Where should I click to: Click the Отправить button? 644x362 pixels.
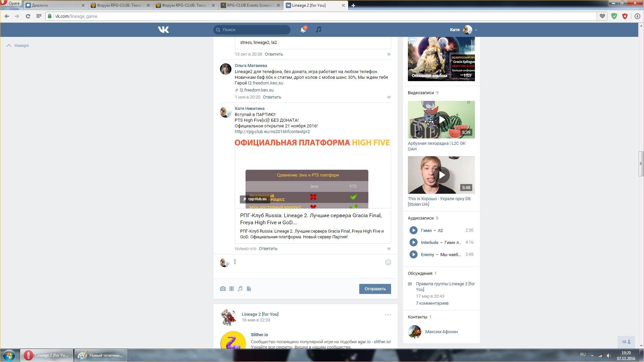(x=375, y=289)
